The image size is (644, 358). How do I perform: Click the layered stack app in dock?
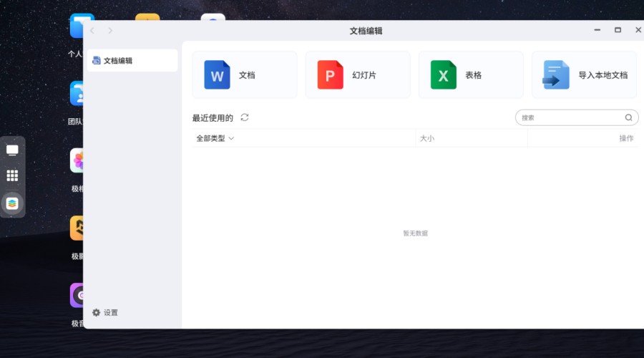point(12,203)
